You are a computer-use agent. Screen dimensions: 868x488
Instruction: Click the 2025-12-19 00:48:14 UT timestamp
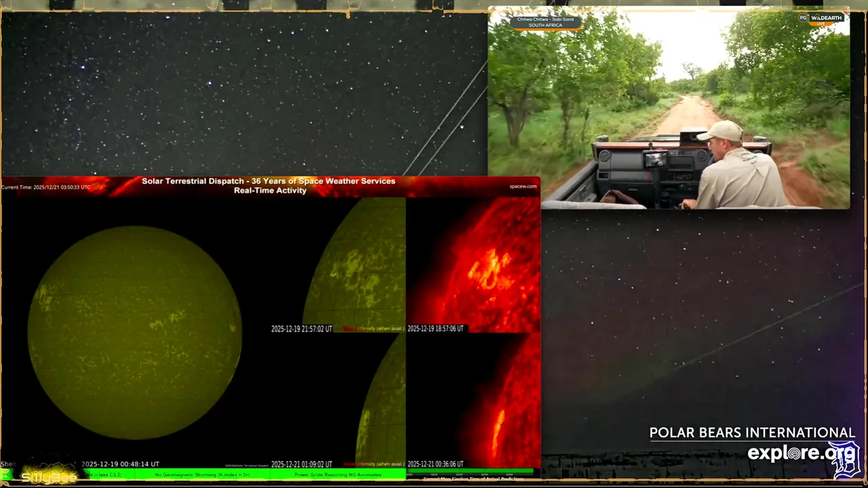pyautogui.click(x=121, y=464)
